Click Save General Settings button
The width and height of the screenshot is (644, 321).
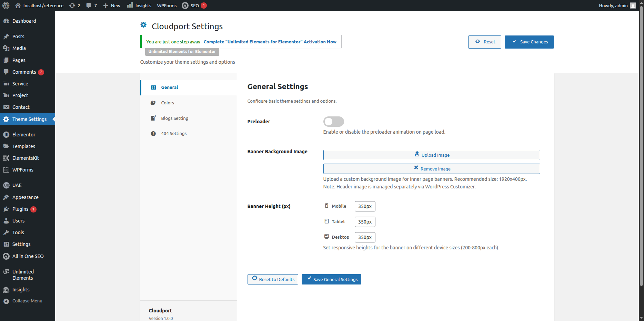[x=331, y=279]
